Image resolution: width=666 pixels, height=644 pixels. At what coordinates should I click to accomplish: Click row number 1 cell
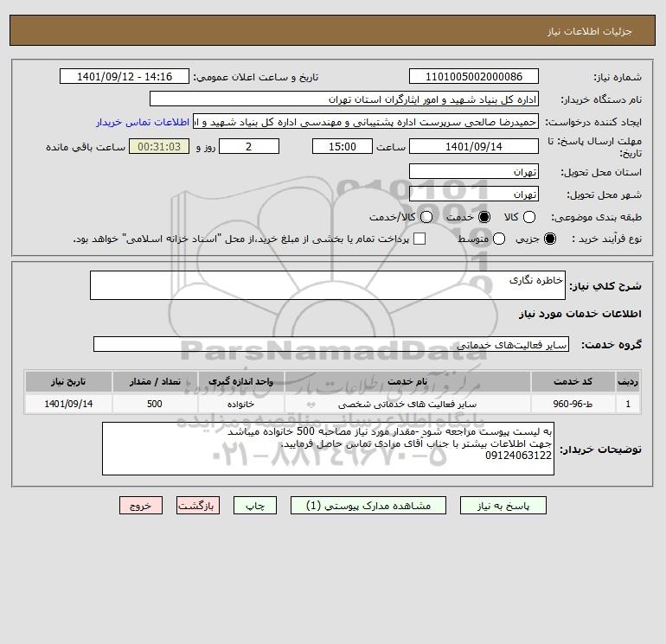click(x=628, y=404)
